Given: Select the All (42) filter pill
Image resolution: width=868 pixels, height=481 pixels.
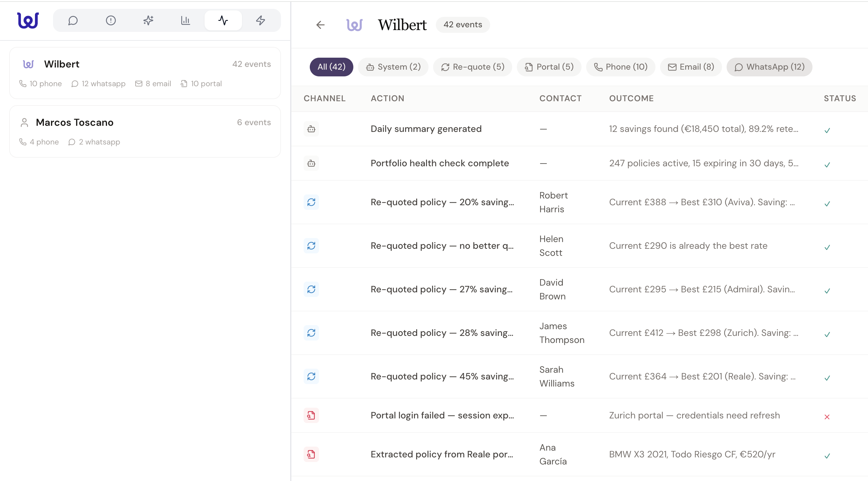Looking at the screenshot, I should [331, 67].
